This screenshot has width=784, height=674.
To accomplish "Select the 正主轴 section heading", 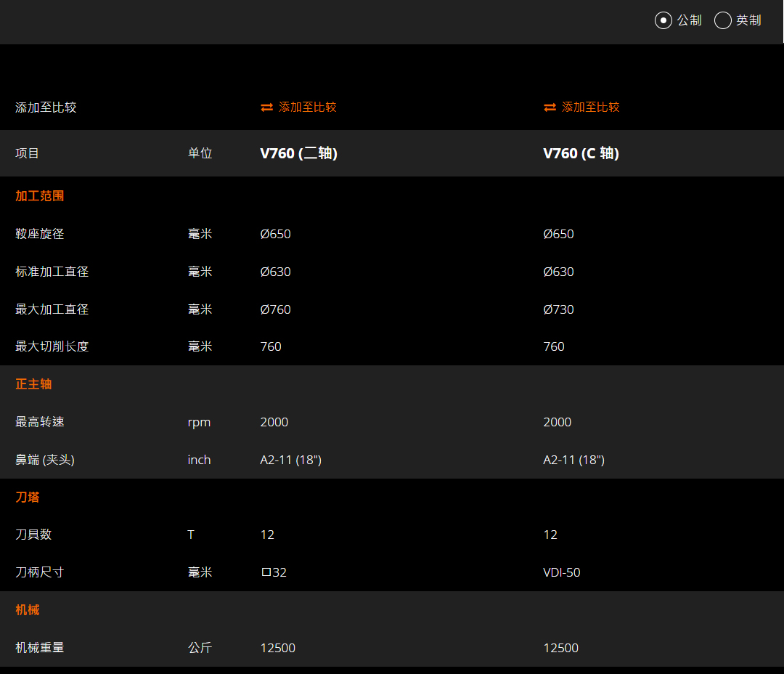I will pyautogui.click(x=33, y=384).
